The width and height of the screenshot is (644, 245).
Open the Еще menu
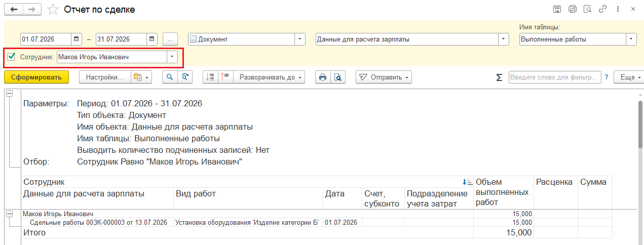[x=629, y=77]
